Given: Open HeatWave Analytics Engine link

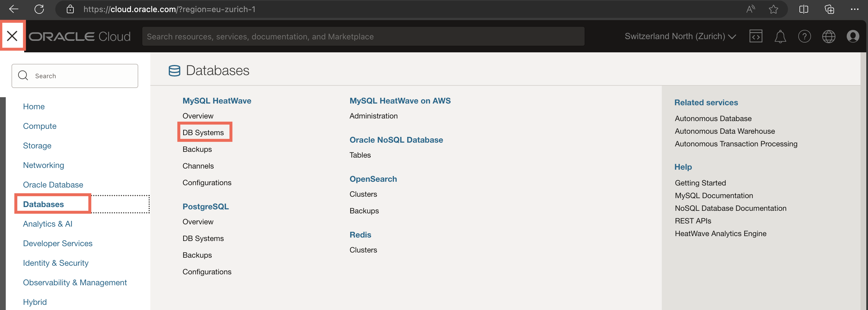Looking at the screenshot, I should 721,233.
